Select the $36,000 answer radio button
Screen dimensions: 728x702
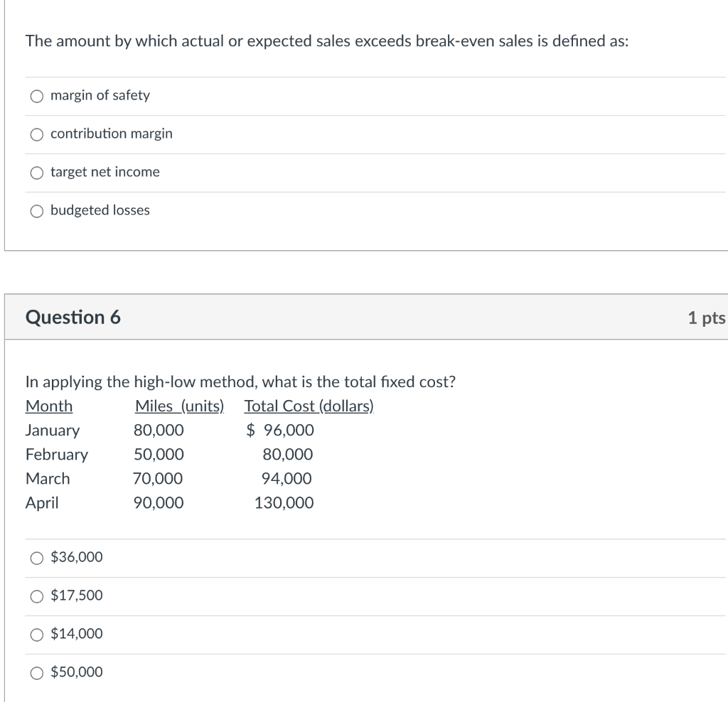click(x=37, y=558)
